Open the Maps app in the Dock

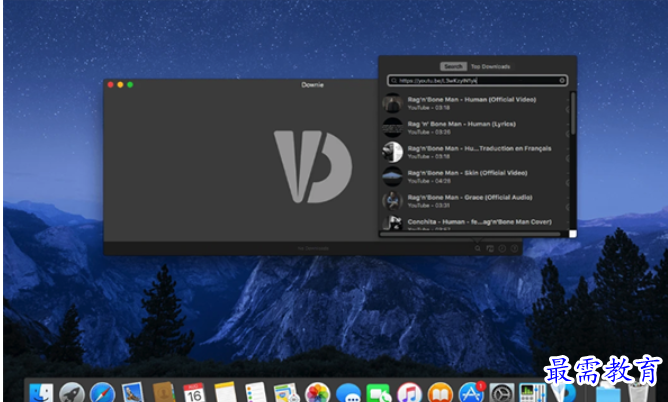click(287, 393)
